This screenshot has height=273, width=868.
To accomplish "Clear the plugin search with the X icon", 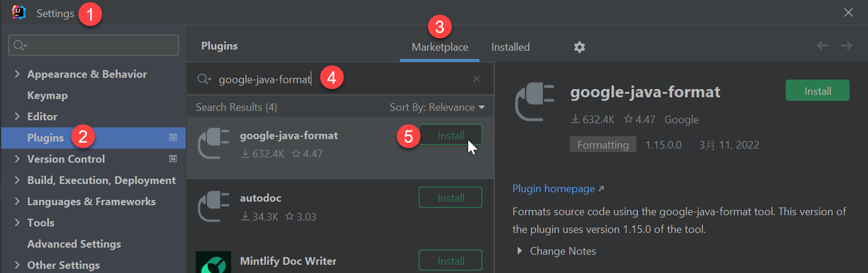I will click(x=476, y=79).
